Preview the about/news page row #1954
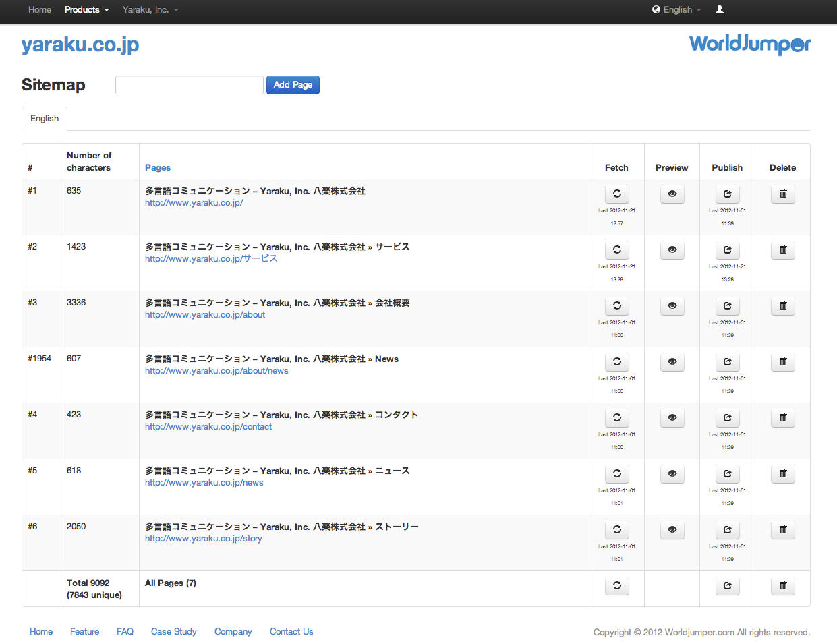This screenshot has width=837, height=644. (x=672, y=361)
